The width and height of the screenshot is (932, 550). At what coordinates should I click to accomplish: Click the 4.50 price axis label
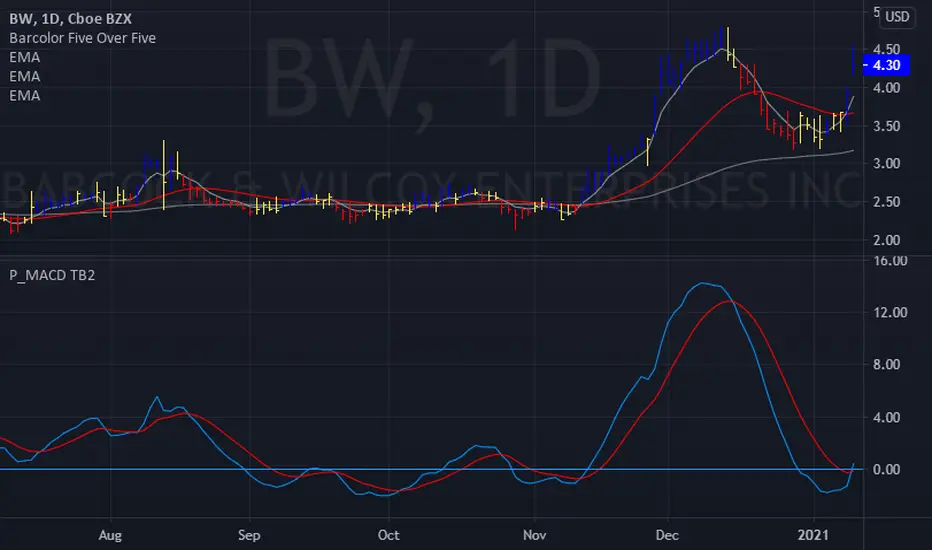tap(886, 49)
